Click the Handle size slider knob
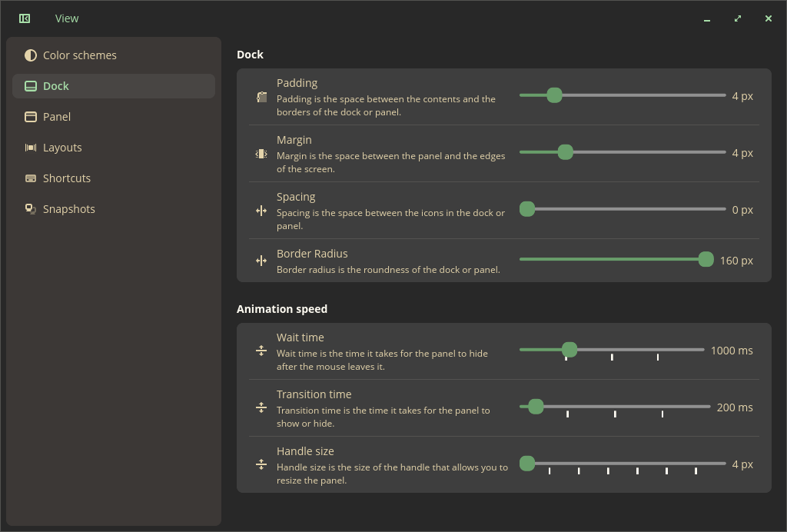Screen dimensions: 787x532 point(527,464)
